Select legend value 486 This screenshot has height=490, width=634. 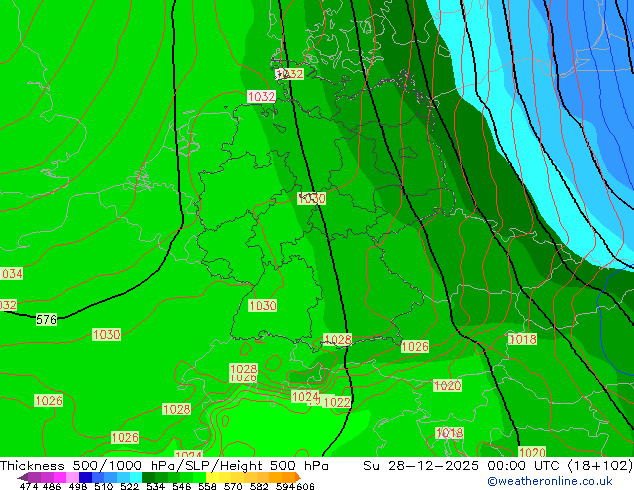52,486
